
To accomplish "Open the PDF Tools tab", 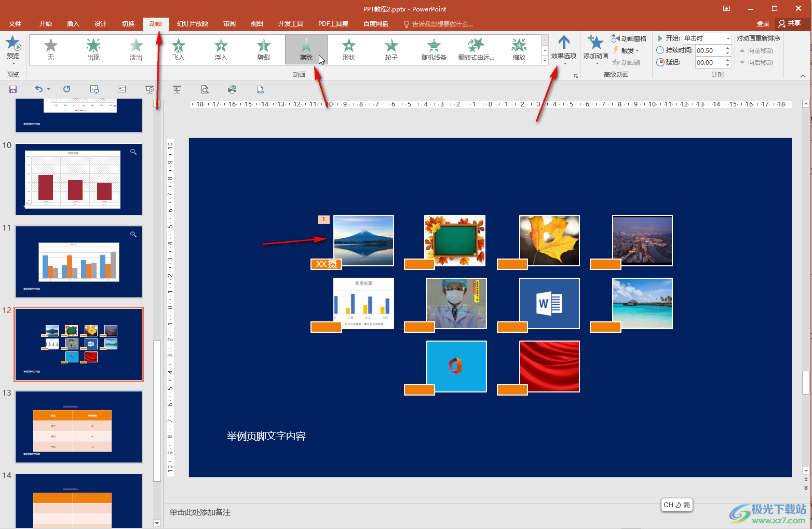I will click(333, 24).
